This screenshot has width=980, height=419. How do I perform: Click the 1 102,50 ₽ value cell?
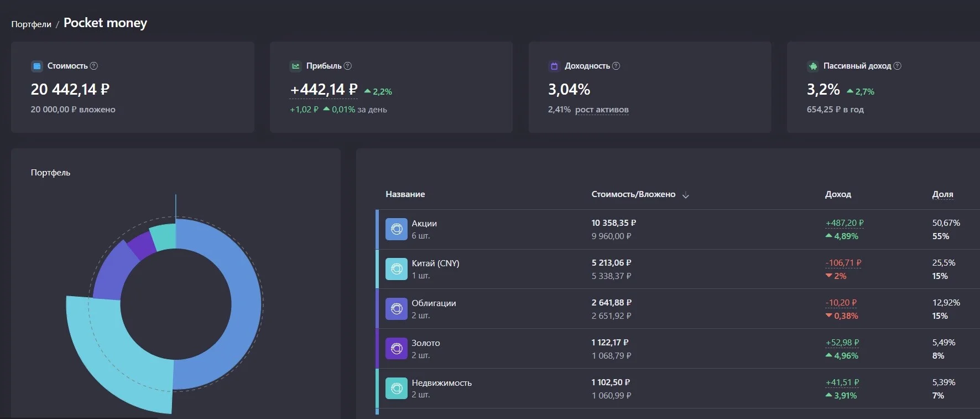[611, 382]
